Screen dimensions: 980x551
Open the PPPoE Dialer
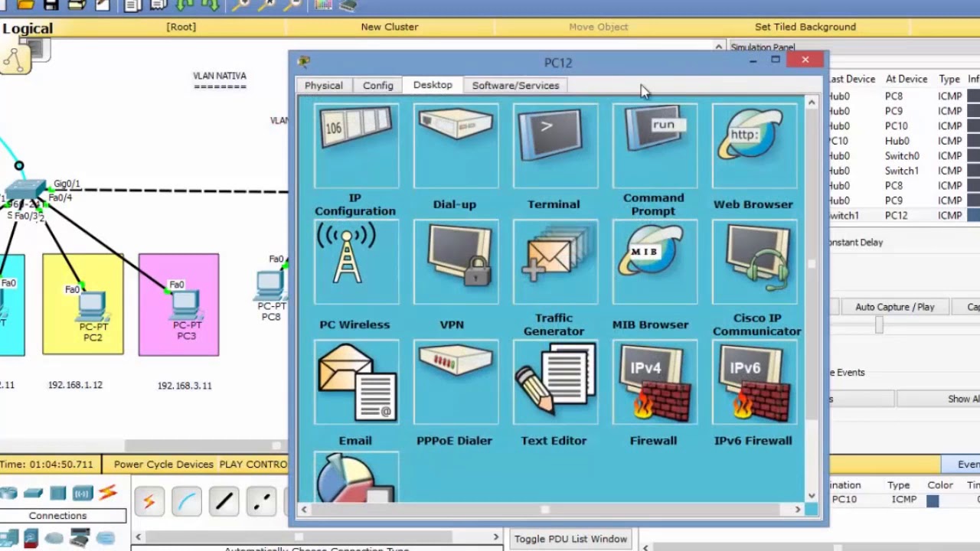pos(456,382)
